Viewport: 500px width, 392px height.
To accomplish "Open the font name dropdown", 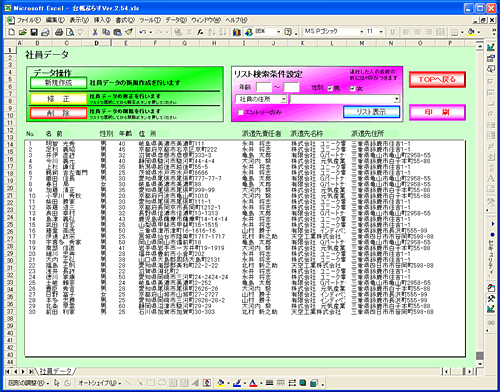I will pyautogui.click(x=361, y=32).
